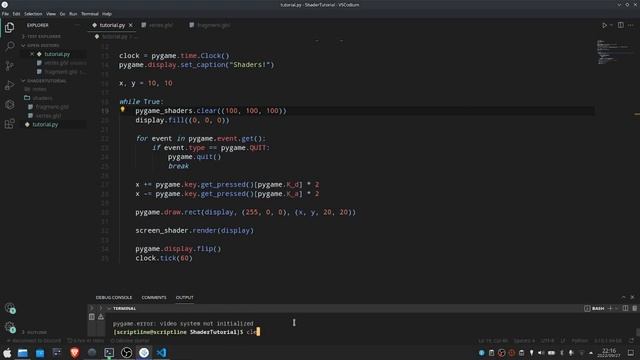Open Source Control view in activity bar
The width and height of the screenshot is (640, 360).
tap(9, 65)
